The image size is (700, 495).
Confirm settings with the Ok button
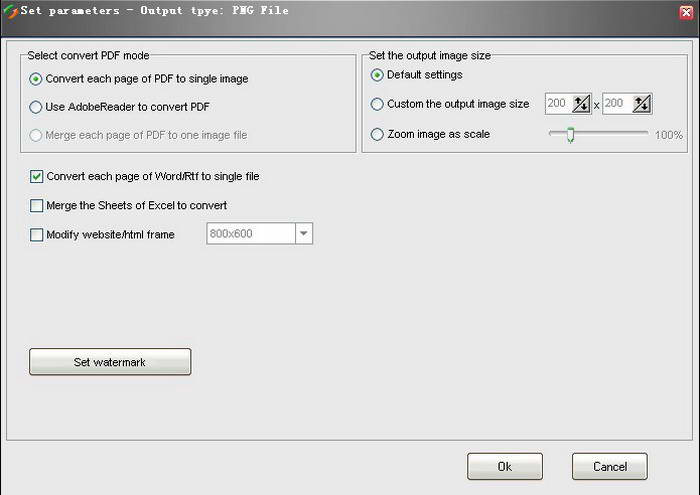coord(505,466)
